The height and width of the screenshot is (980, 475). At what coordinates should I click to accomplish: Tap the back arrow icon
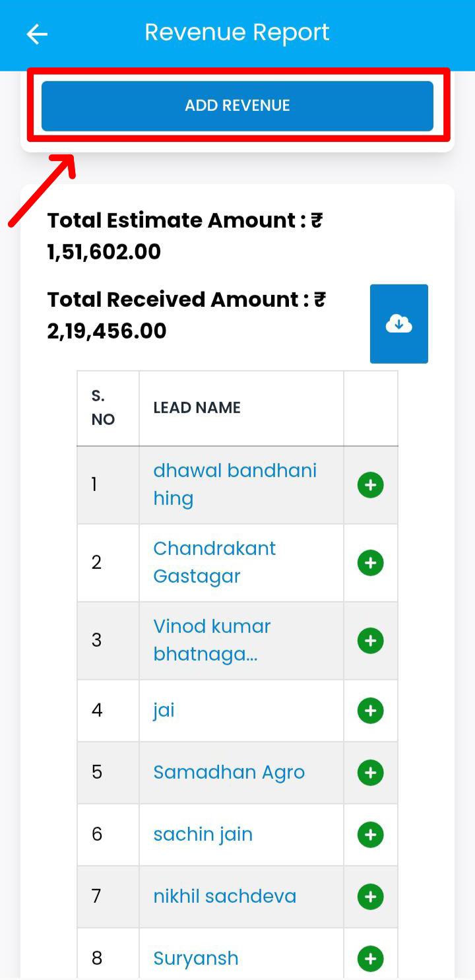[37, 34]
